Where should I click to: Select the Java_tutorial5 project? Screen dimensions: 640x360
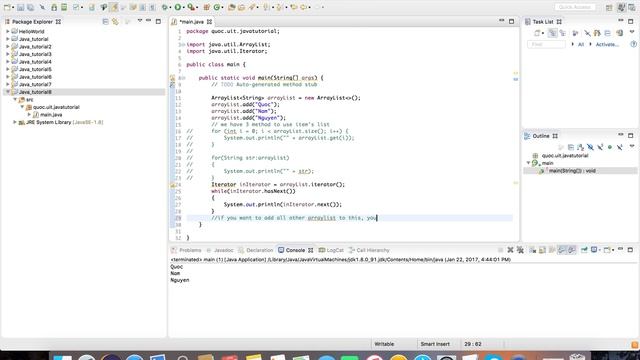click(35, 69)
